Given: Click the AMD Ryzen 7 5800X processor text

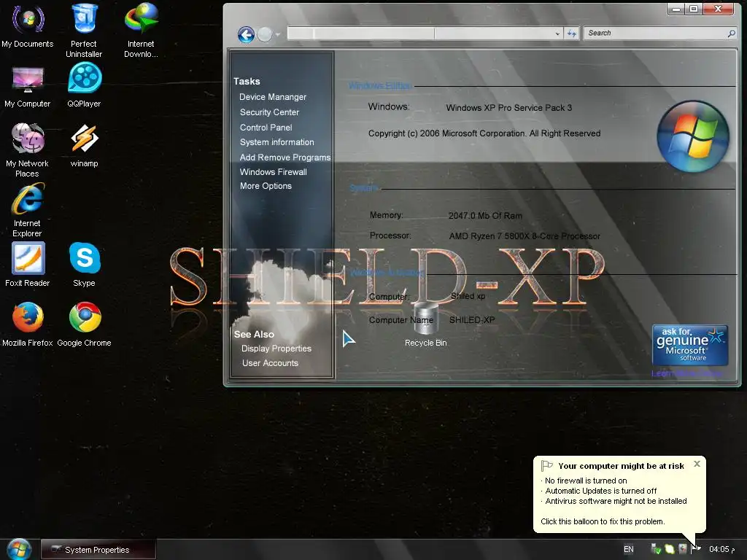Looking at the screenshot, I should pos(524,236).
